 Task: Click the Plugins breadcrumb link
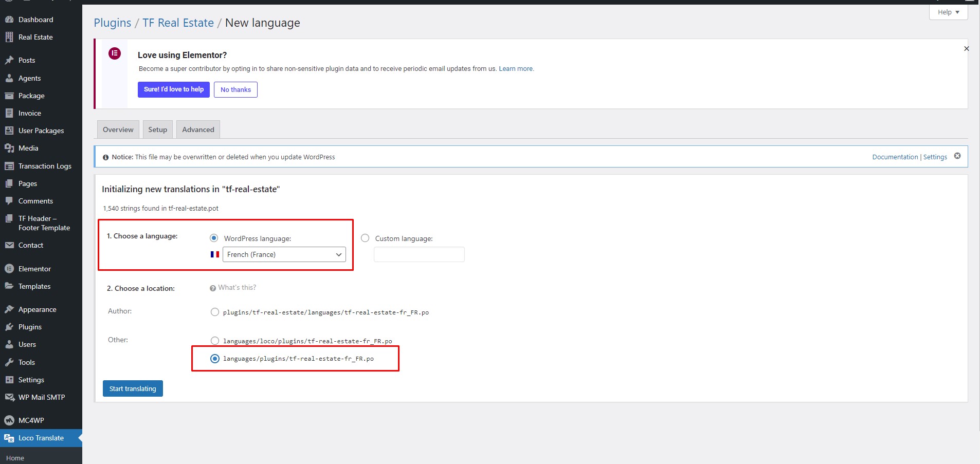(113, 23)
